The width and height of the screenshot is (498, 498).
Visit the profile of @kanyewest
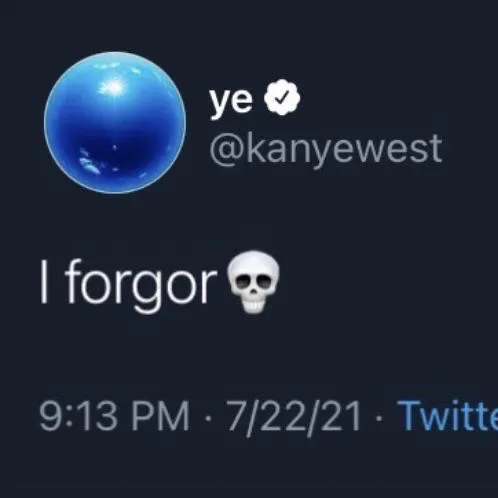pos(326,150)
